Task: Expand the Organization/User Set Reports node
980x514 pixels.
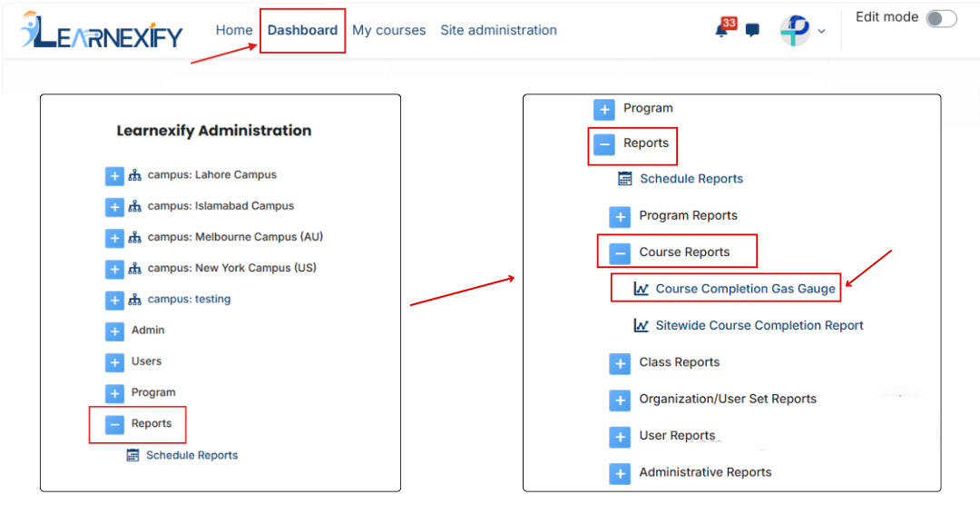Action: [620, 400]
